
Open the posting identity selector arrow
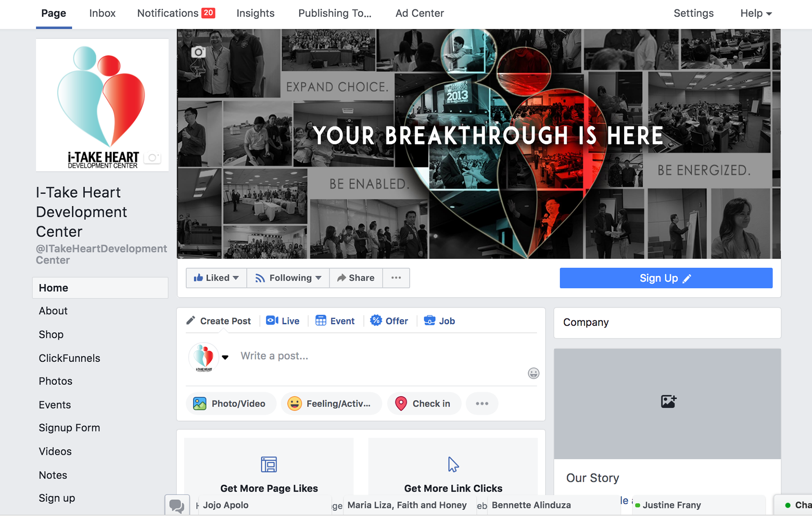click(x=225, y=357)
